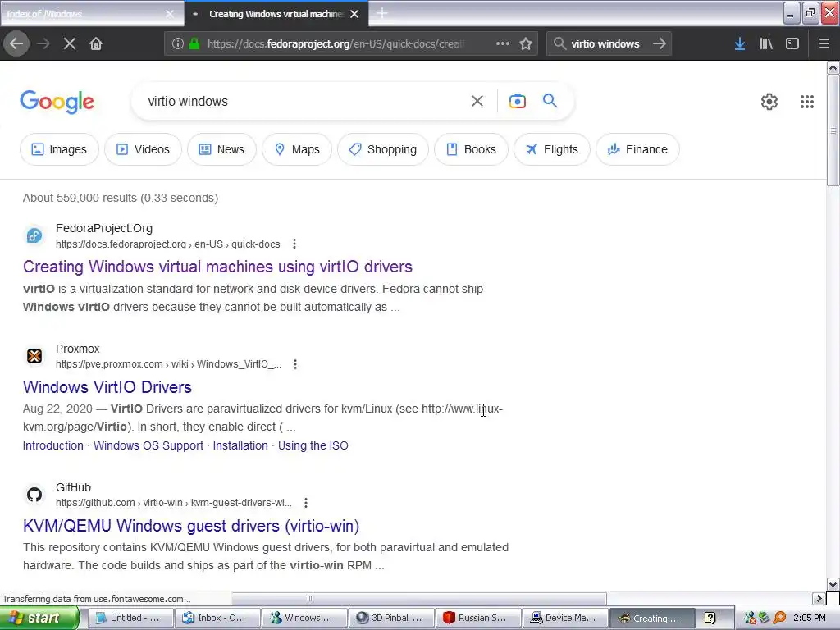Open options for FedoraProject result
This screenshot has width=840, height=630.
[x=294, y=244]
